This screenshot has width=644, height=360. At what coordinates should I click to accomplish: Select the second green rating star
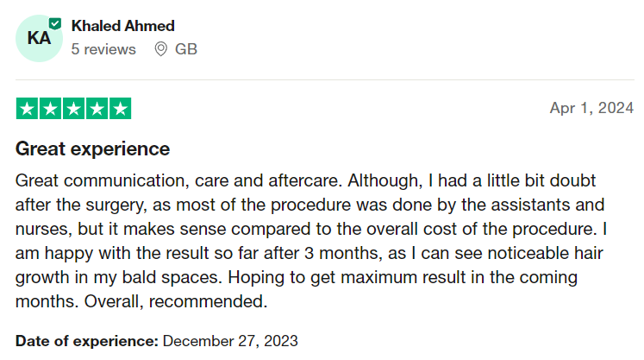[50, 109]
